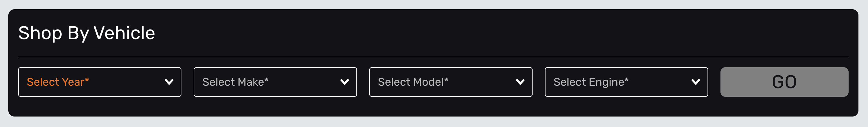The image size is (868, 127).
Task: Pick a vehicle model from the third combo box
Action: (x=451, y=82)
